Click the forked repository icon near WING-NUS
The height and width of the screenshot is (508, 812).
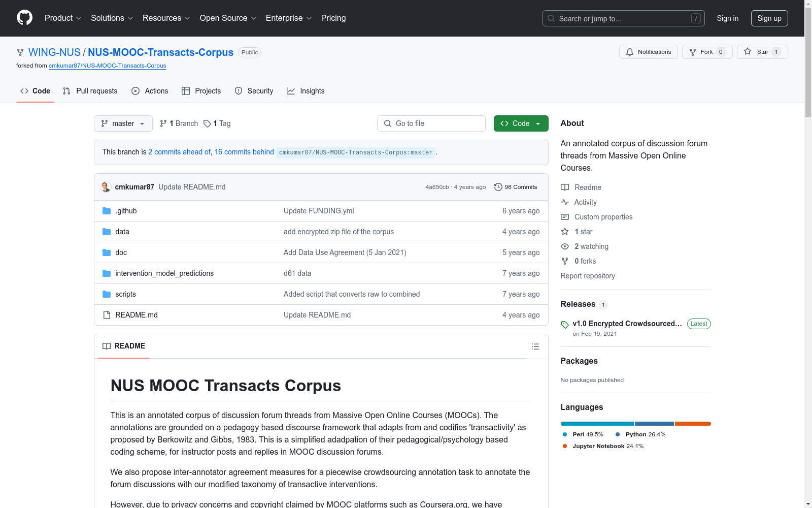point(20,52)
